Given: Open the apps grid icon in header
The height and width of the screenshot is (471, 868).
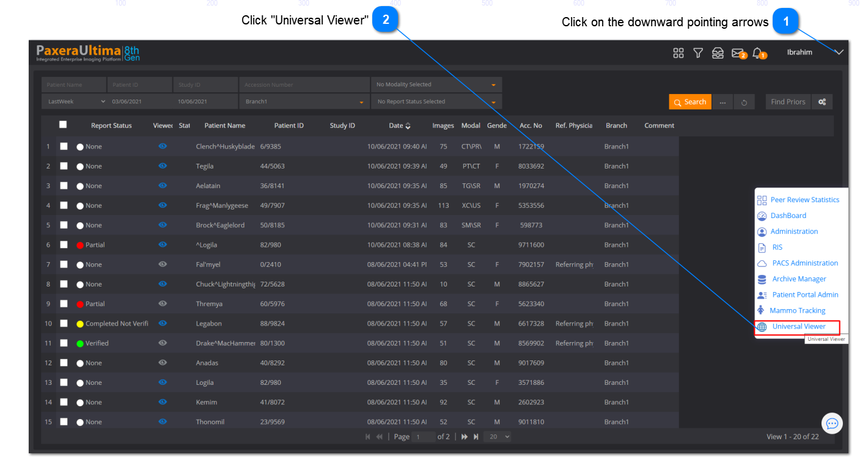Looking at the screenshot, I should point(678,53).
